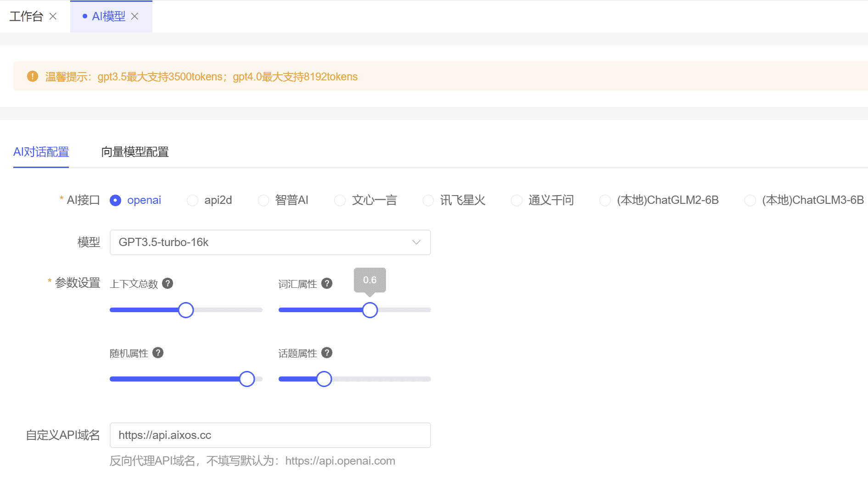Click the 温馨提示 tokens notice text
Image resolution: width=868 pixels, height=477 pixels.
pyautogui.click(x=202, y=77)
